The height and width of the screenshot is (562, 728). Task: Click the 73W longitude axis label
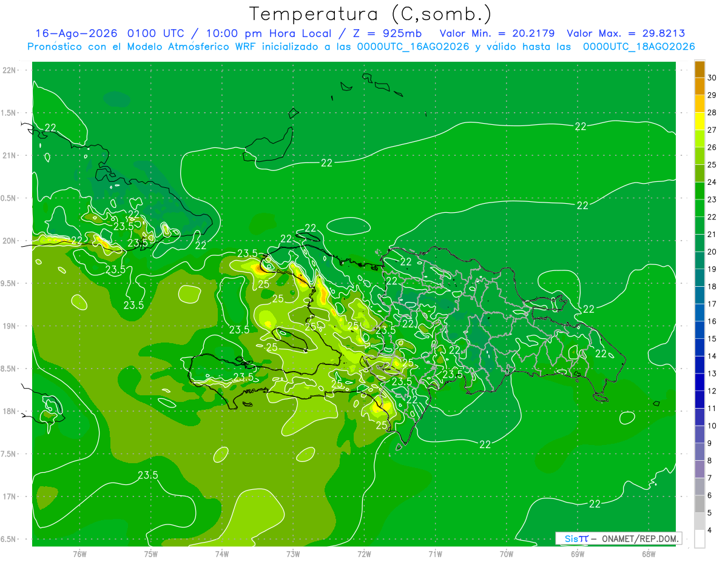[x=293, y=554]
